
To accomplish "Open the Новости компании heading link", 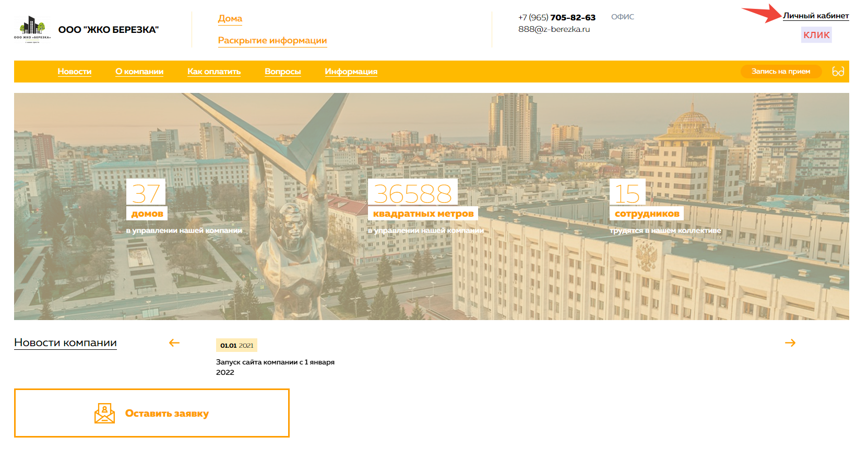I will click(65, 343).
